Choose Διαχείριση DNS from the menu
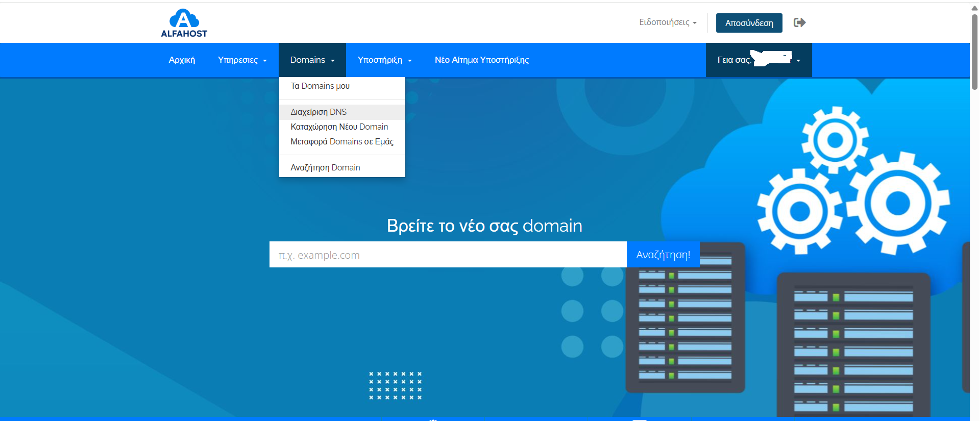 coord(318,112)
